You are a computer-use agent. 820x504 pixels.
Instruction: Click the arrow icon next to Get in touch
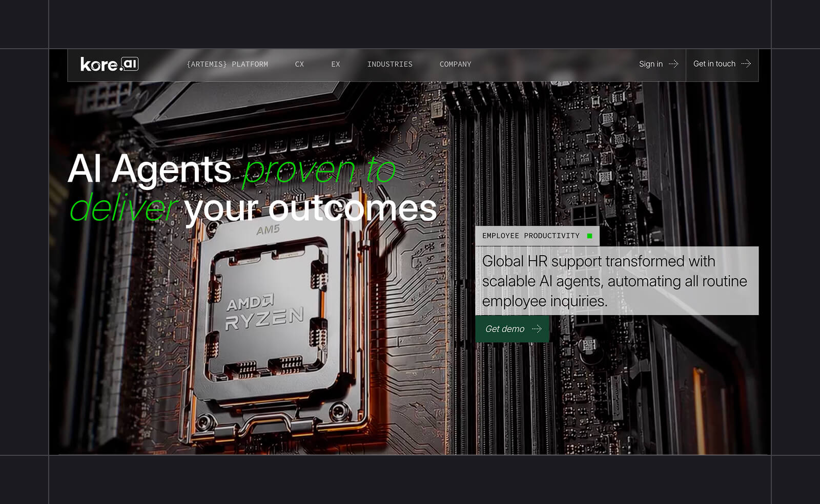746,64
